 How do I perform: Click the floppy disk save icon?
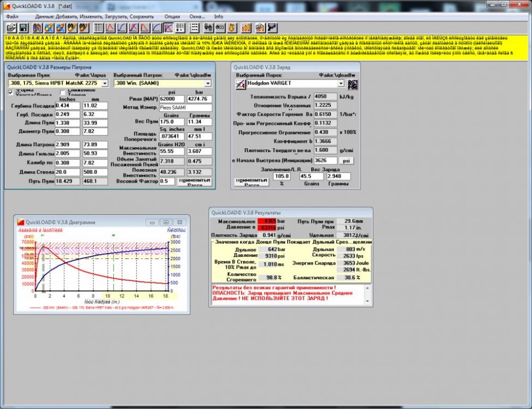click(23, 27)
